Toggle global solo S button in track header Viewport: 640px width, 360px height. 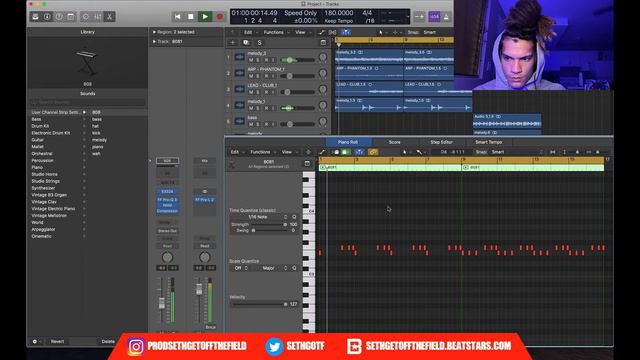click(x=259, y=42)
